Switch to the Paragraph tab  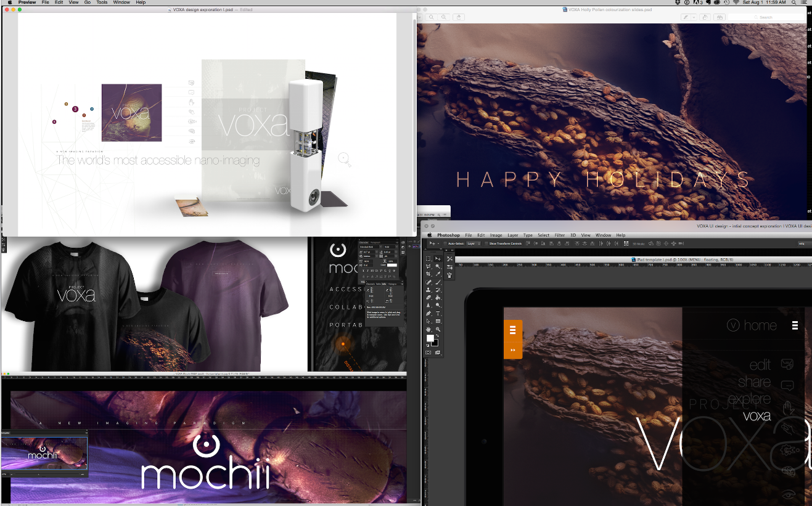(x=375, y=243)
